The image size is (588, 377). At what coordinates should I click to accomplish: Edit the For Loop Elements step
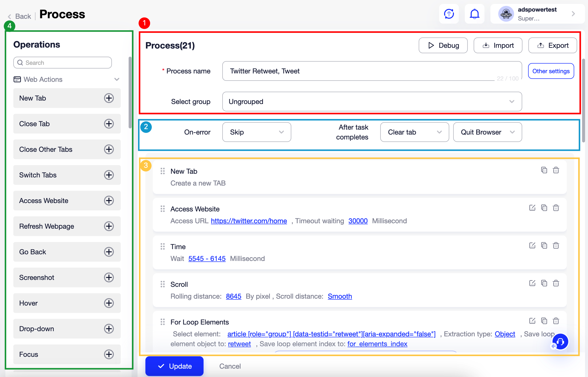[532, 321]
